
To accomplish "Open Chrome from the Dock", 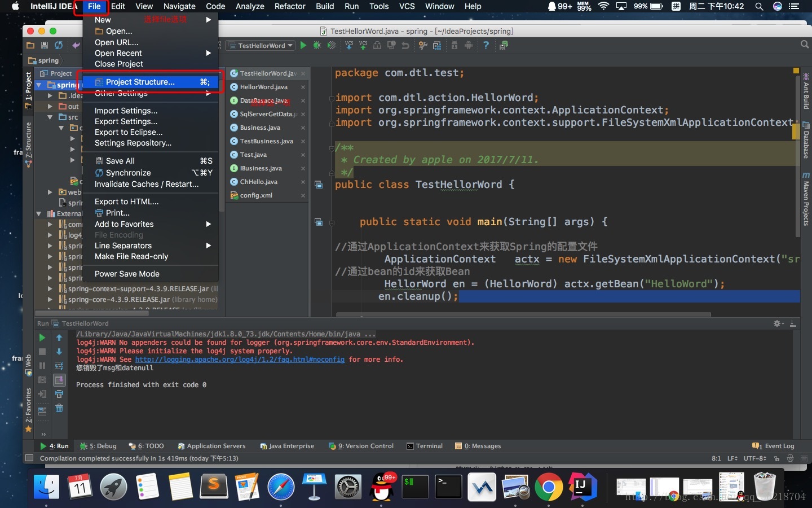I will pos(549,487).
